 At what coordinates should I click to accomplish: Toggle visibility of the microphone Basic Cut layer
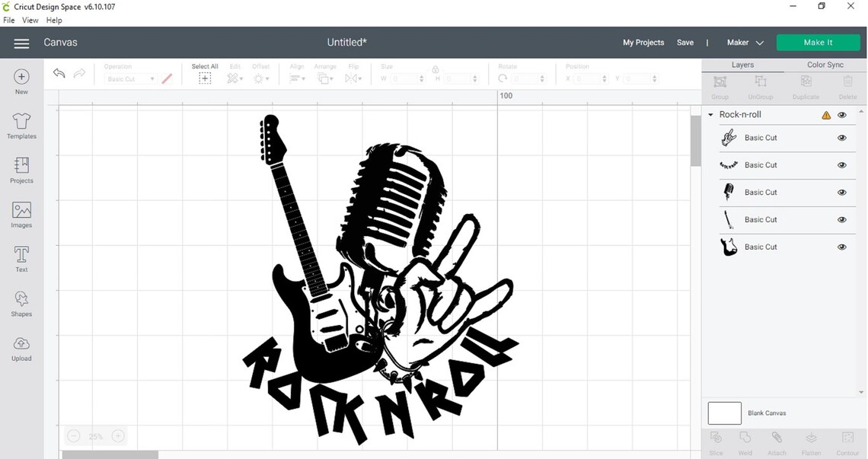tap(842, 193)
